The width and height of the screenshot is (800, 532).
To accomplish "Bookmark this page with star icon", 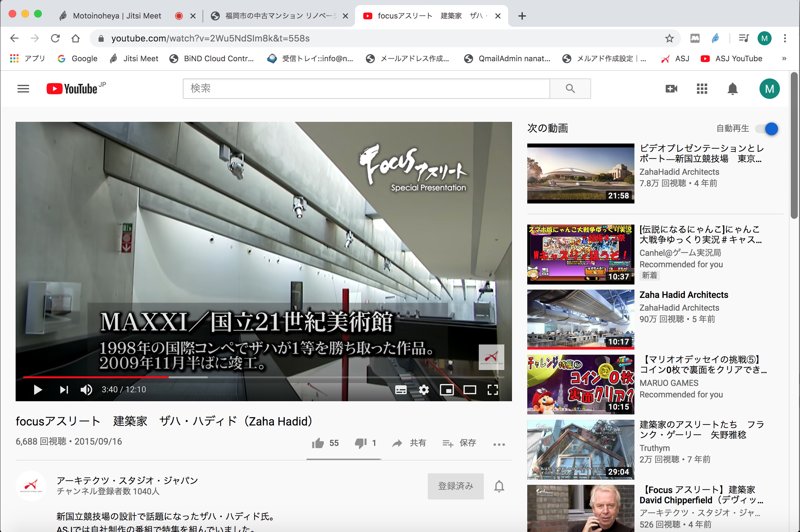I will [669, 38].
